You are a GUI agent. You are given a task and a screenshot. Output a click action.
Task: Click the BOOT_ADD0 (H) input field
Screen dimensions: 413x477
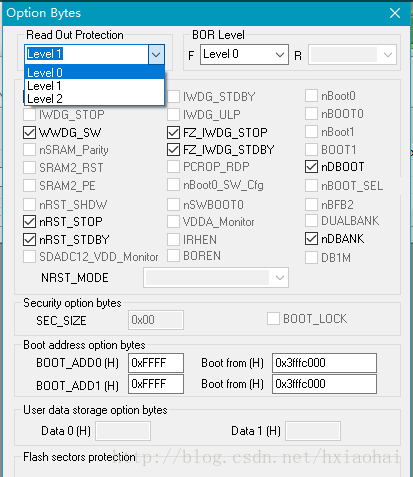click(156, 363)
